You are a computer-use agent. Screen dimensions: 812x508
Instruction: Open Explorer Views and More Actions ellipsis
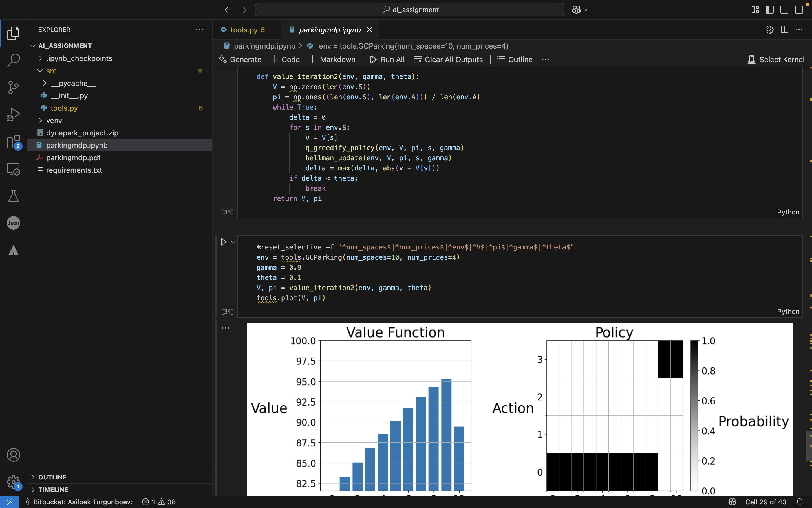coord(200,30)
